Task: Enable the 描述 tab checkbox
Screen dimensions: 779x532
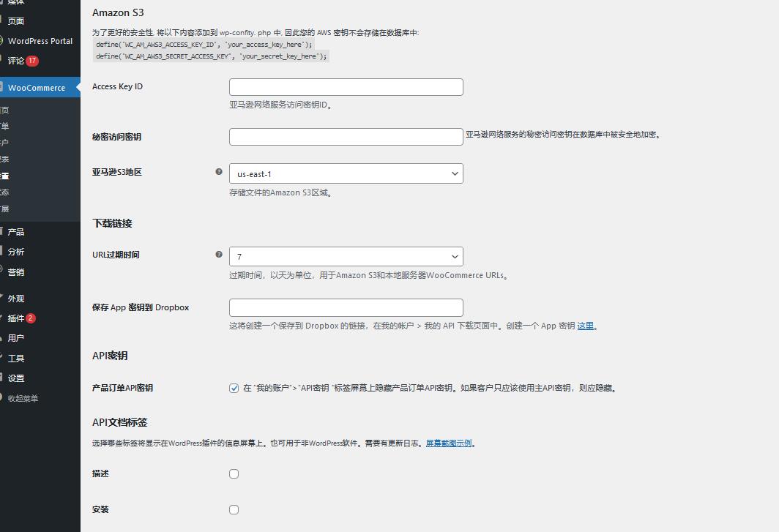Action: pos(234,474)
